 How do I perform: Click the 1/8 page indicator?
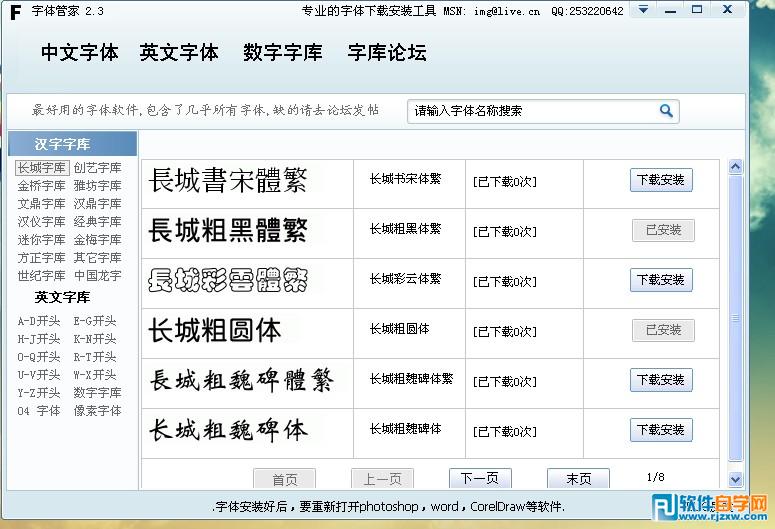click(655, 477)
